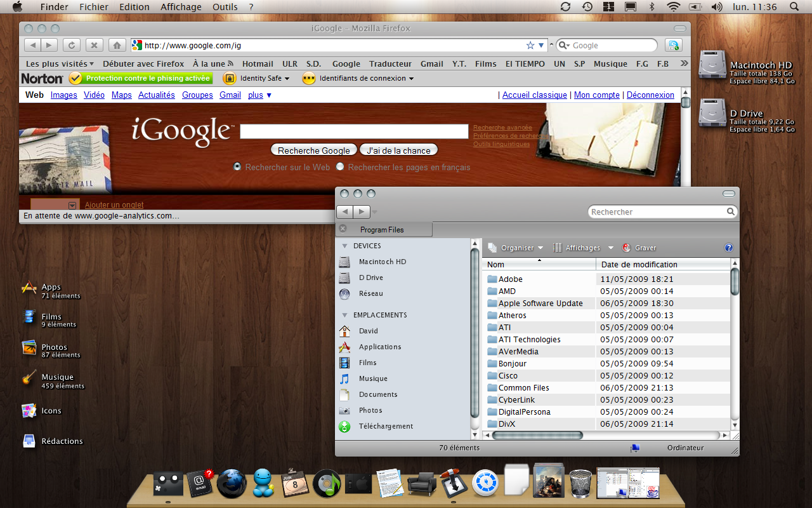Viewport: 812px width, 508px height.
Task: Expand the Identity Safe dropdown
Action: 287,79
